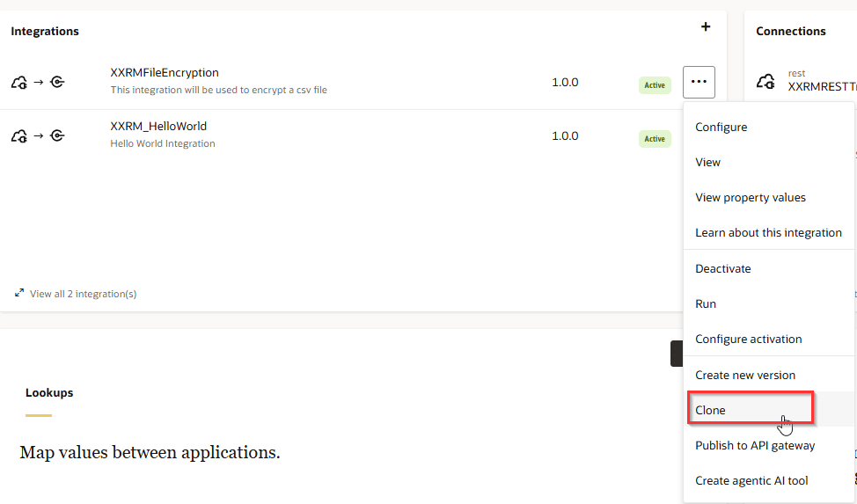Select Publish to API gateway
Viewport: 857px width, 504px height.
click(x=755, y=445)
